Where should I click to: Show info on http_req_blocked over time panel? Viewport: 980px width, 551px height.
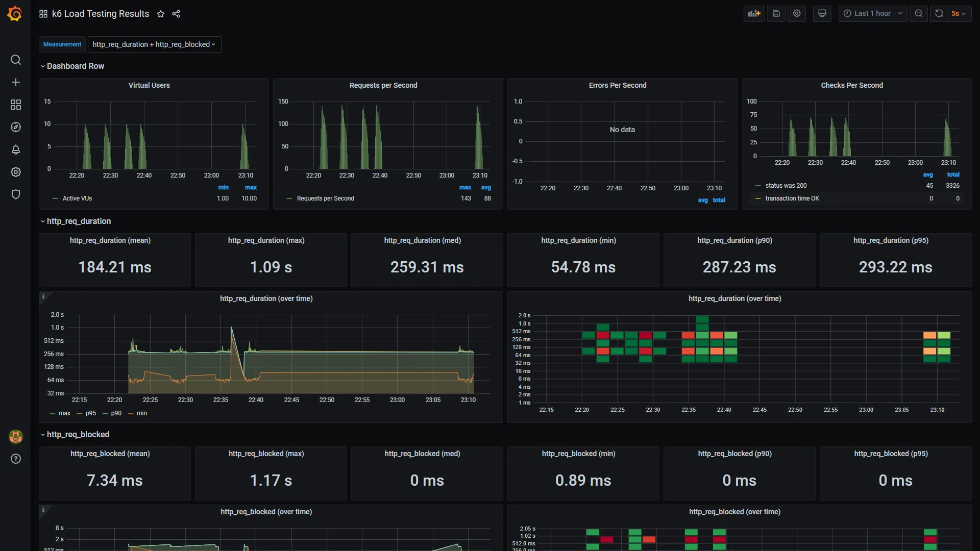pyautogui.click(x=43, y=510)
